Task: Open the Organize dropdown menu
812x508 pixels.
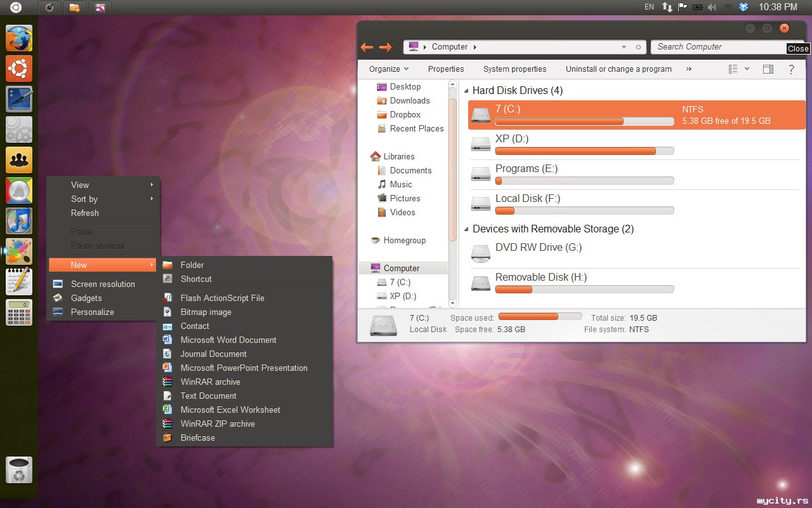Action: pyautogui.click(x=389, y=69)
